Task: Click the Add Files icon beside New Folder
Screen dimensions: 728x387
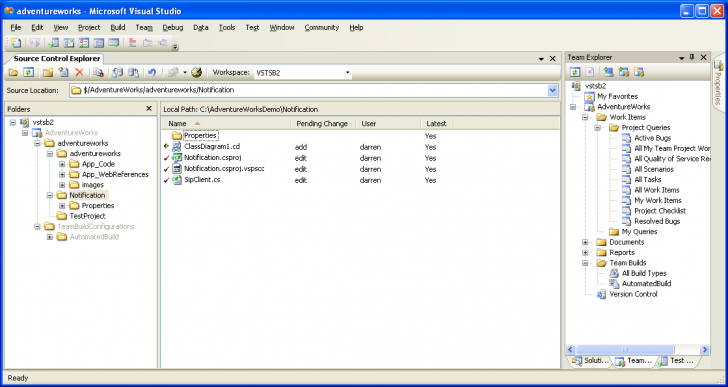Action: (63, 73)
